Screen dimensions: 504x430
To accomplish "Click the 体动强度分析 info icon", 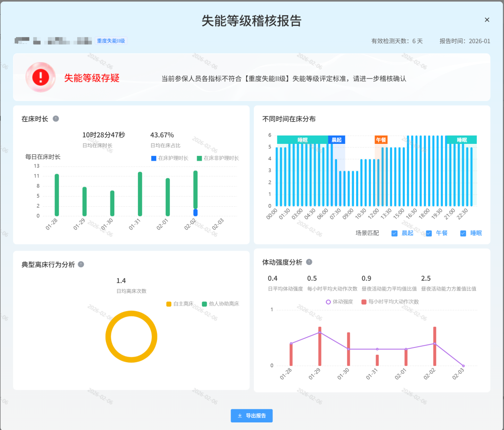I will (310, 262).
